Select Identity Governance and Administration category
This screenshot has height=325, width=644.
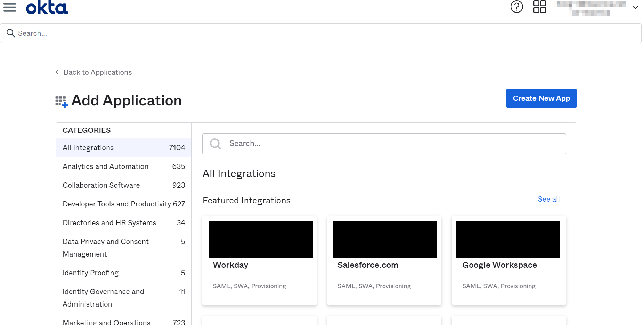tap(124, 298)
